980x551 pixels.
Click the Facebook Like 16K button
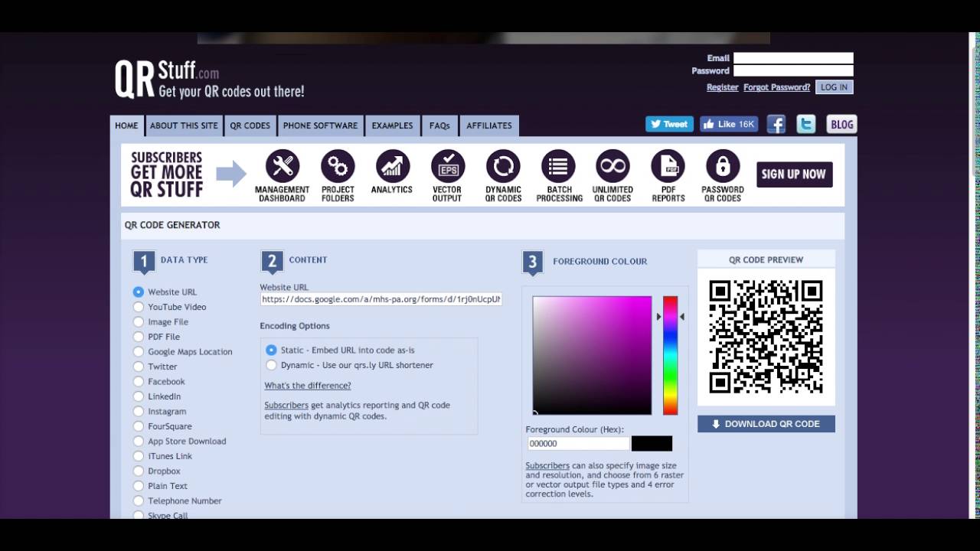coord(729,124)
